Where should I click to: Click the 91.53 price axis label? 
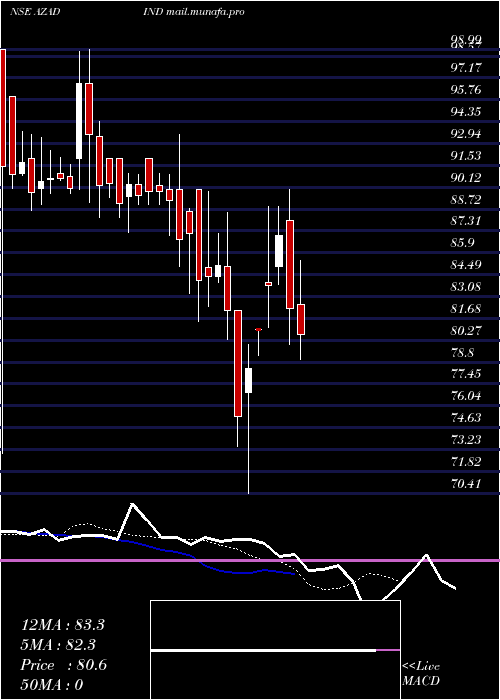(x=466, y=156)
